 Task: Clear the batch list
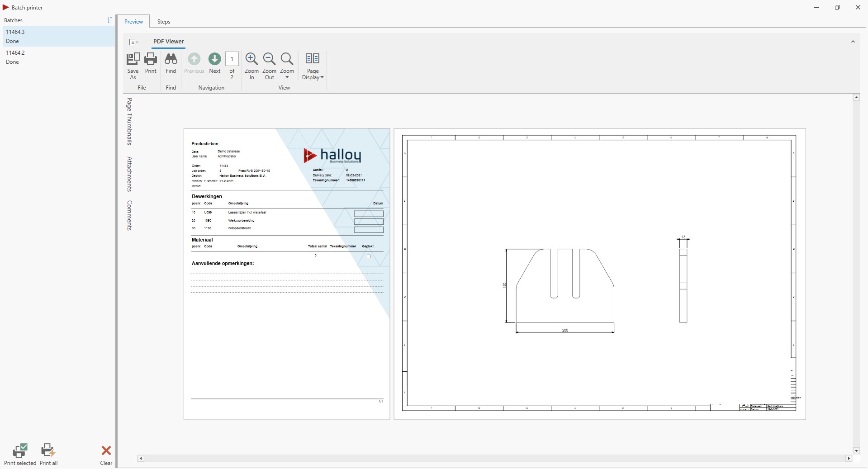pyautogui.click(x=106, y=455)
